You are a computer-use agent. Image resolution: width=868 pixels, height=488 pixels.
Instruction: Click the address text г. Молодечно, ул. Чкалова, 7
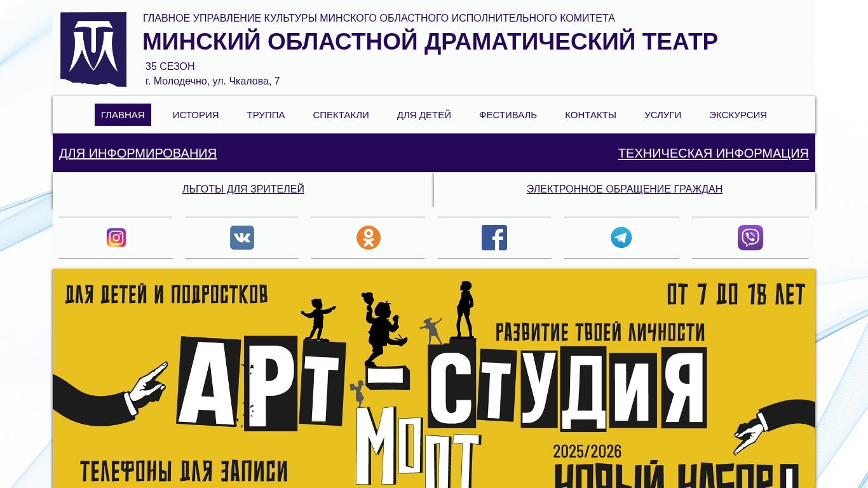tap(213, 81)
